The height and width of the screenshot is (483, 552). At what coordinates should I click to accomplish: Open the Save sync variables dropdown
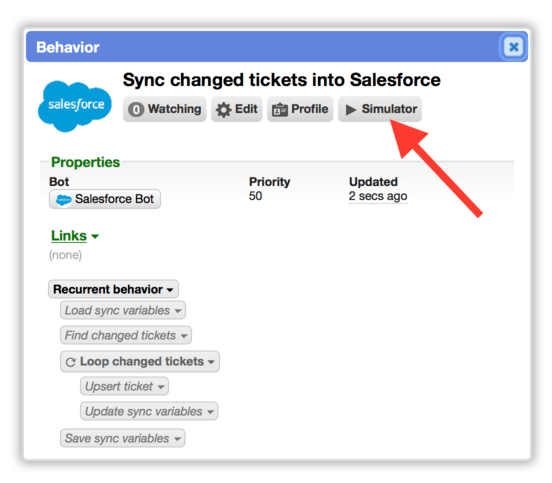pos(123,438)
